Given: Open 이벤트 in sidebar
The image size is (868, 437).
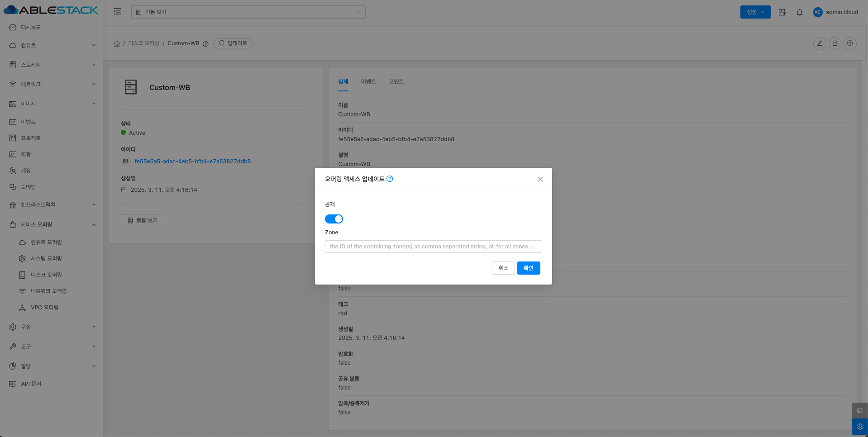Looking at the screenshot, I should [52, 122].
